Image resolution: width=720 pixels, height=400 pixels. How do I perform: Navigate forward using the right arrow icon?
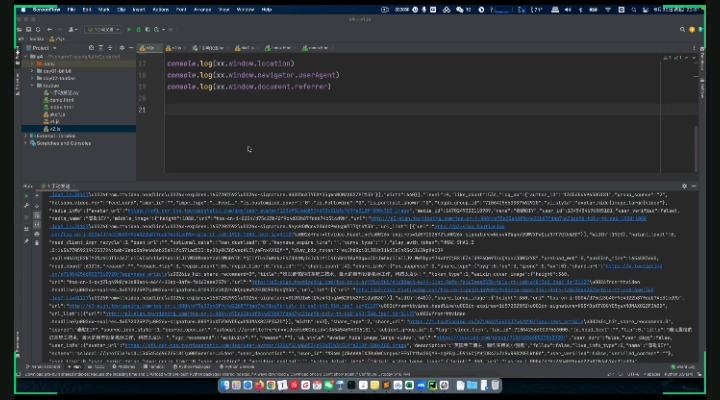point(59,29)
